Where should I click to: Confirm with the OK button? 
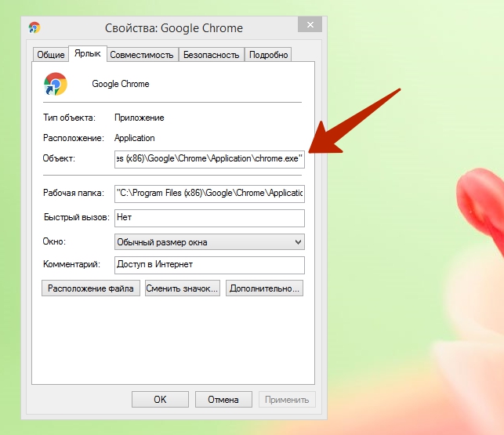[x=160, y=399]
